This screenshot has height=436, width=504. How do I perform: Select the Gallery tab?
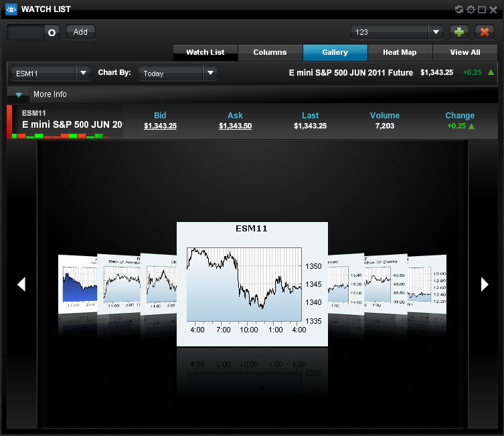(x=335, y=52)
